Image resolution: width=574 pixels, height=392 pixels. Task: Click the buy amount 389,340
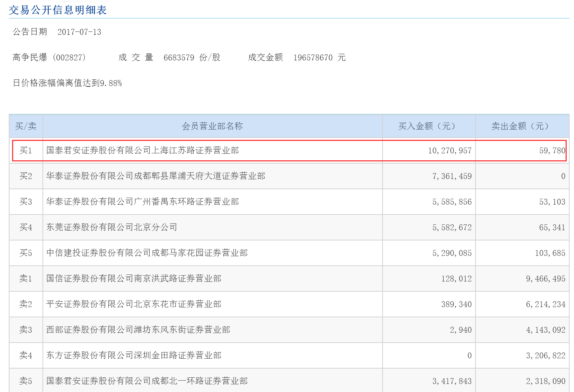pyautogui.click(x=456, y=304)
